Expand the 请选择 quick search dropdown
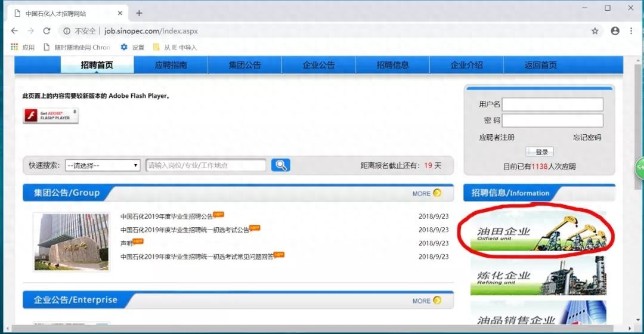Viewport: 644px width, 334px height. pos(103,165)
